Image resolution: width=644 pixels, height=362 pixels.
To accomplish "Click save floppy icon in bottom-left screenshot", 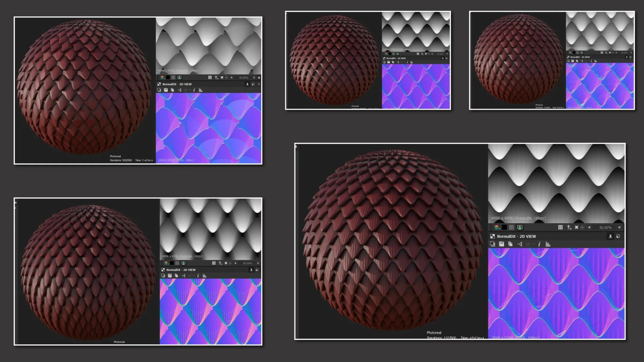I will (170, 276).
